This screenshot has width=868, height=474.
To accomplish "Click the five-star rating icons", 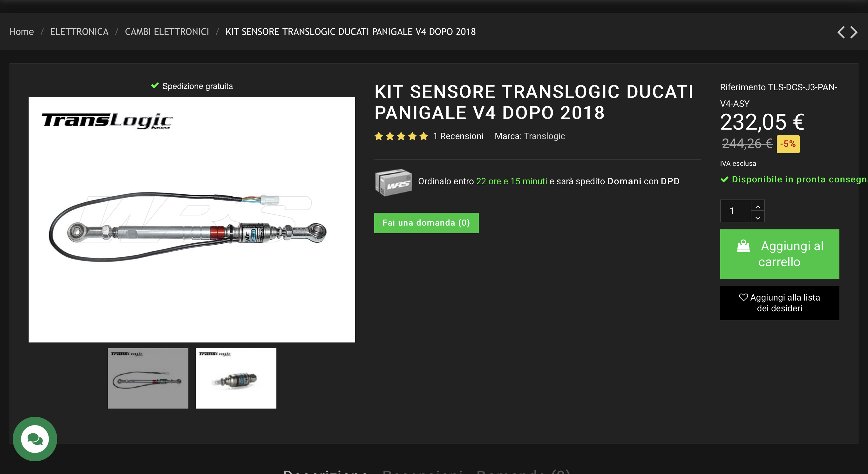I will (401, 136).
